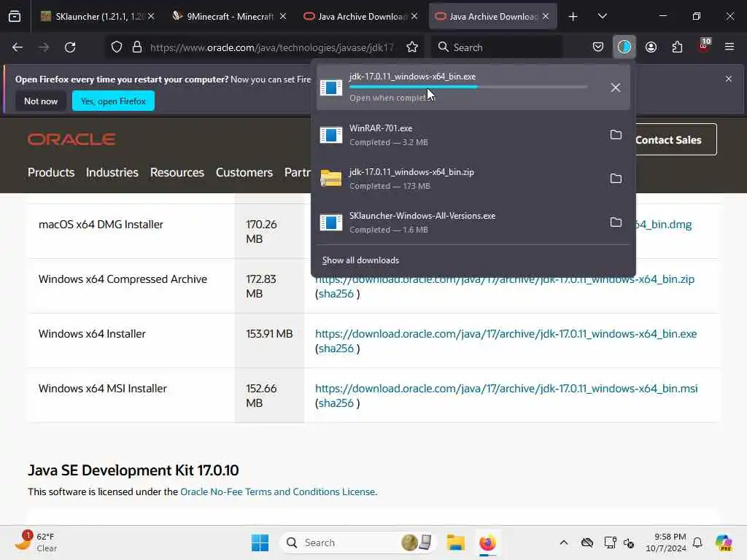Open Firefox account menu

point(651,47)
